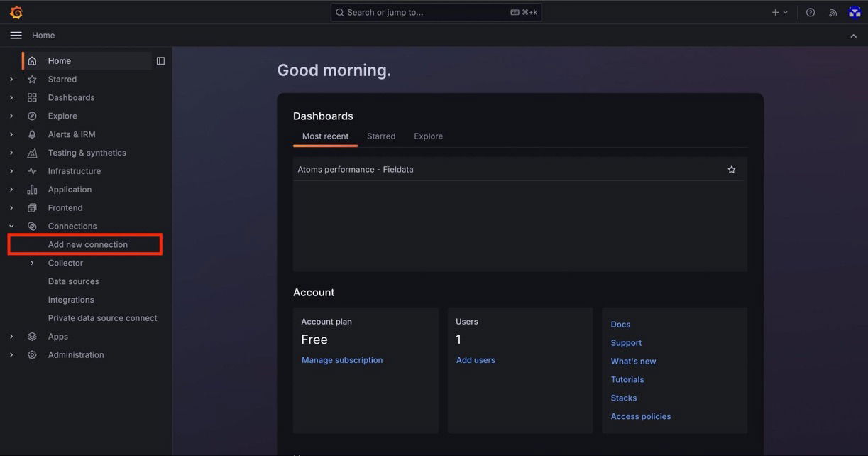Click the Explore compass icon in sidebar
This screenshot has width=868, height=456.
(32, 116)
